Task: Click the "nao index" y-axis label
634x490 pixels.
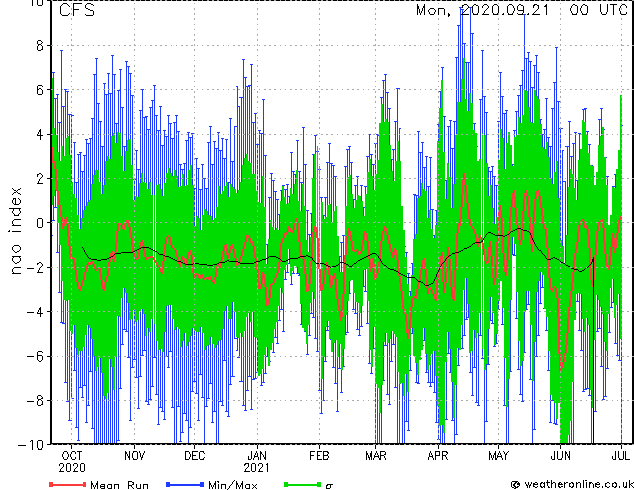Action: tap(15, 231)
